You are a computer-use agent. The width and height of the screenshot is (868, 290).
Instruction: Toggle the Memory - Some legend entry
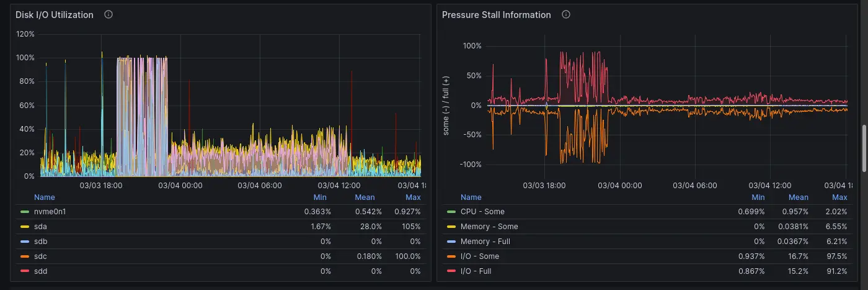pos(489,227)
